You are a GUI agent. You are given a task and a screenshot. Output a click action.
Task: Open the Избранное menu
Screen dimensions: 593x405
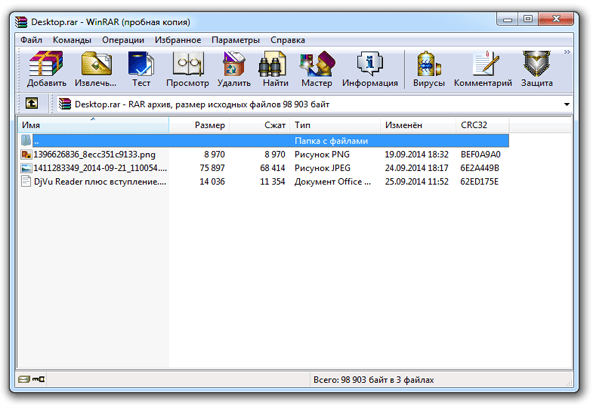[x=178, y=40]
